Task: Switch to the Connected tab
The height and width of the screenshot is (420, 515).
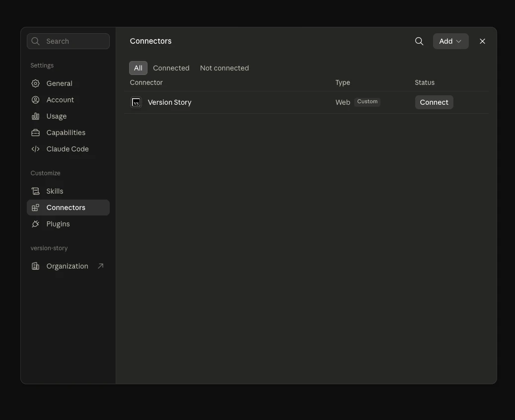Action: [x=171, y=68]
